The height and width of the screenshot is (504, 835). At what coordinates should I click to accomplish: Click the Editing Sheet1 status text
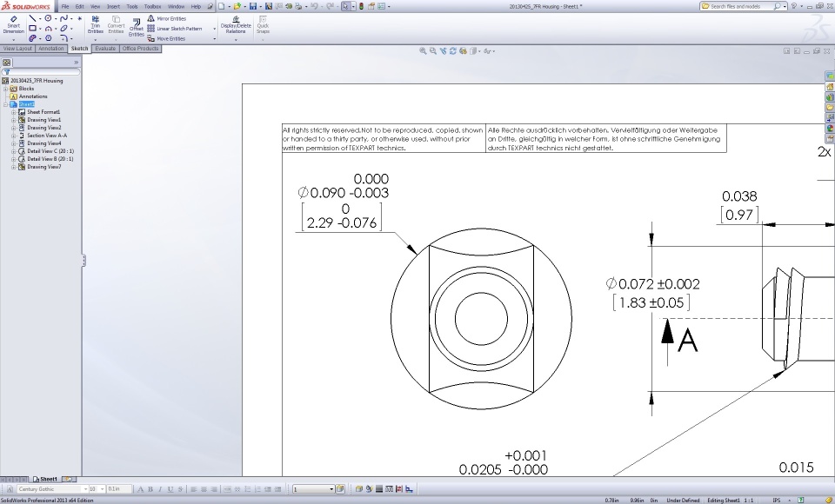point(724,501)
